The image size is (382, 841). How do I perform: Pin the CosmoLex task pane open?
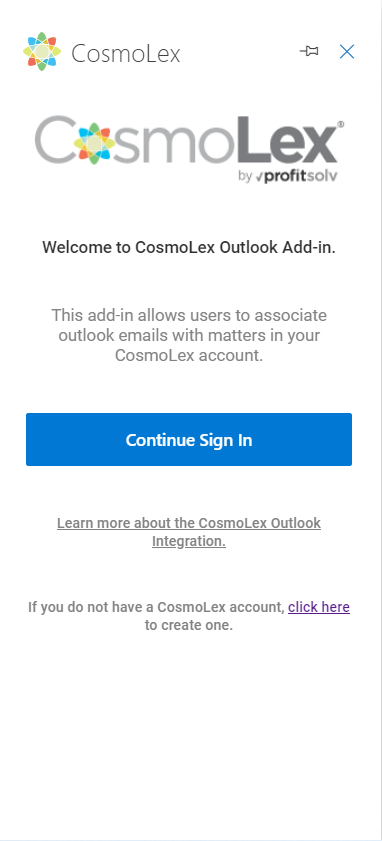tap(309, 51)
